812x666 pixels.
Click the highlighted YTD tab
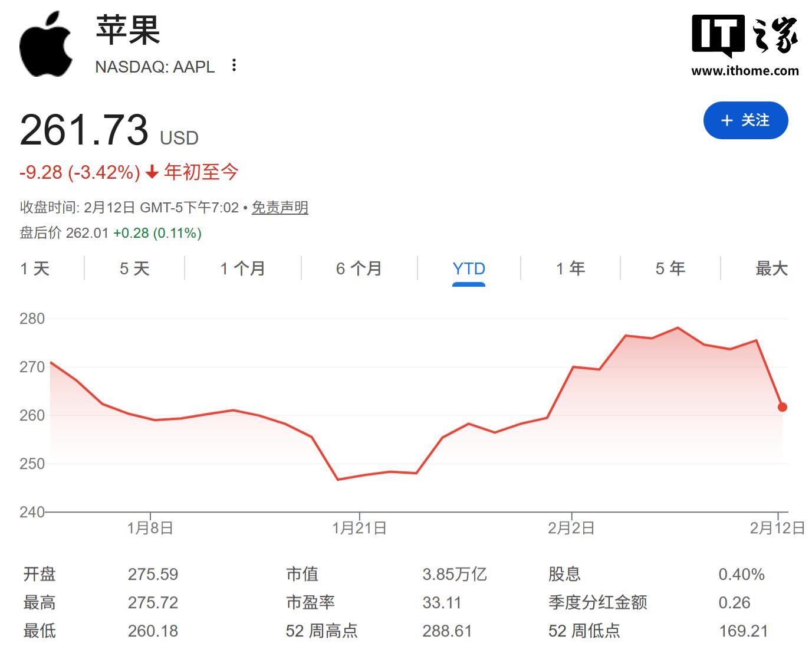coord(468,268)
